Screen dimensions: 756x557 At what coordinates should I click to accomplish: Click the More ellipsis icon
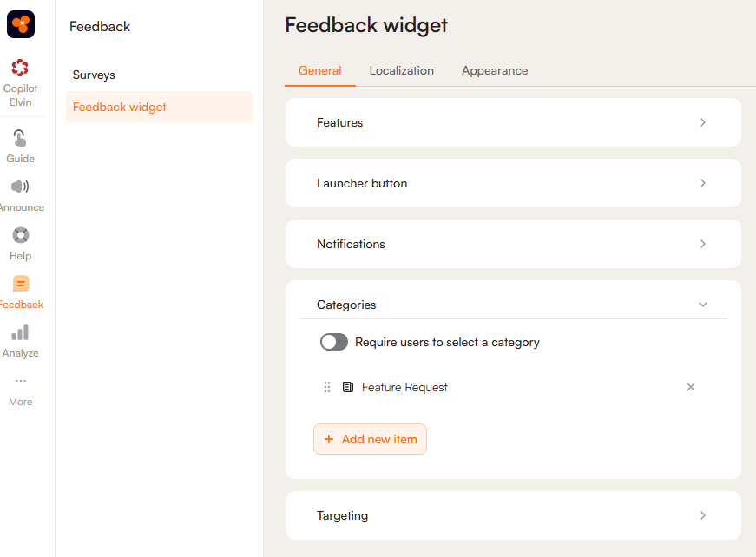21,381
